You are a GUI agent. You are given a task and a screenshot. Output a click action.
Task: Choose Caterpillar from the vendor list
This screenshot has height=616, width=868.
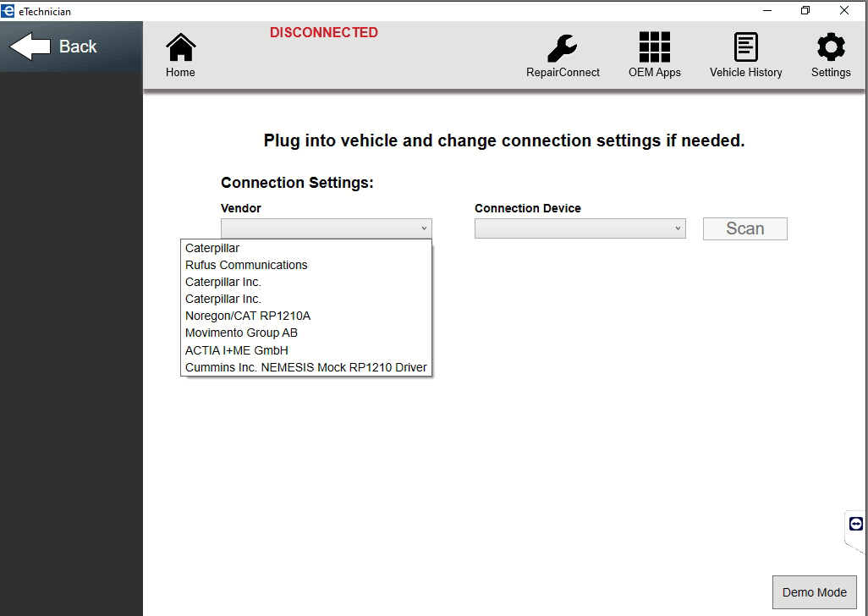(x=212, y=248)
